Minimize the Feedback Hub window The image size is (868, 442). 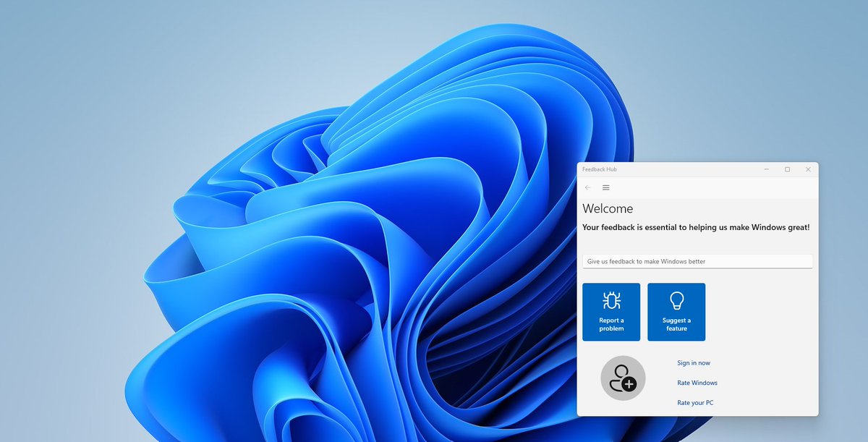pyautogui.click(x=767, y=169)
